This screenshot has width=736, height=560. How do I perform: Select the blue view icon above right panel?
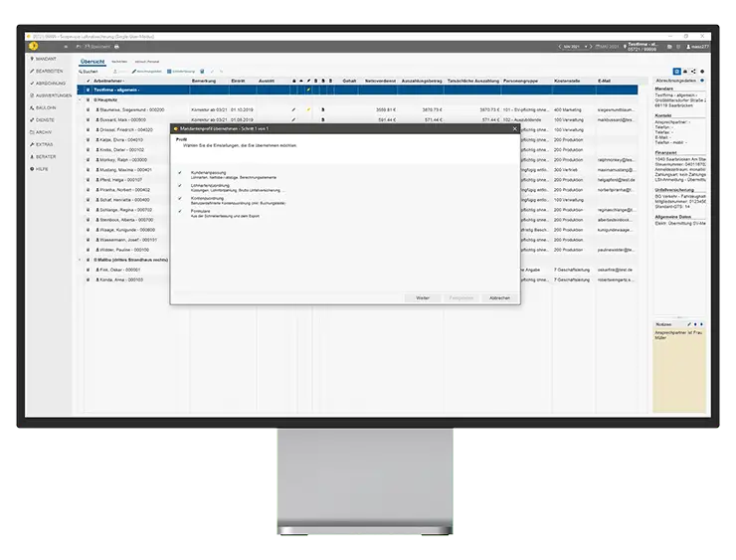click(676, 72)
